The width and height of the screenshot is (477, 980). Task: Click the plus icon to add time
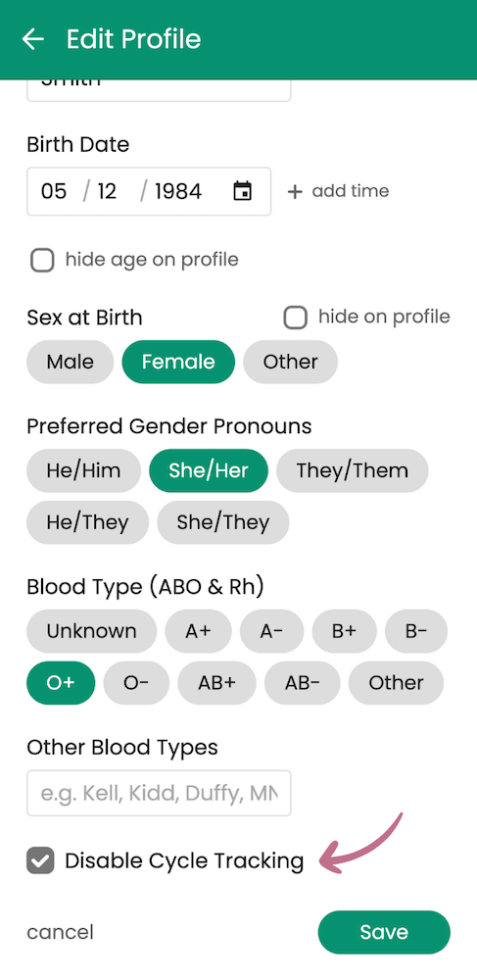294,191
